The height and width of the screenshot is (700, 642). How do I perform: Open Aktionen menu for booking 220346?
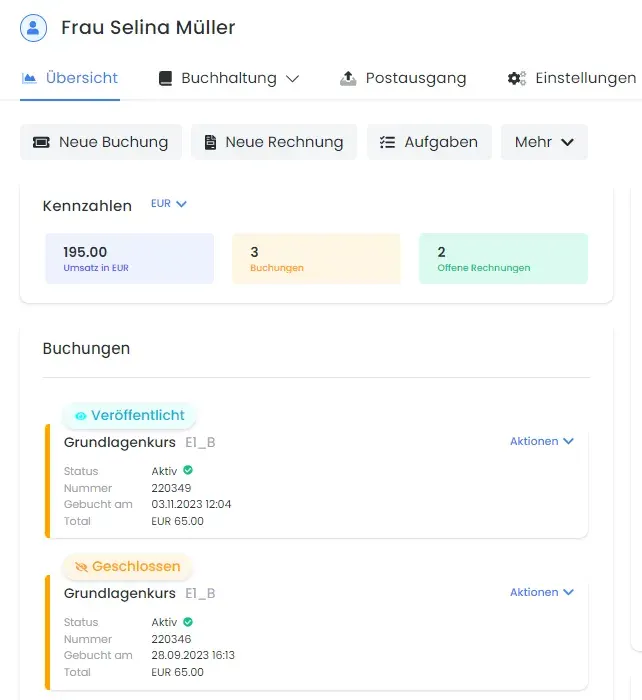click(542, 592)
